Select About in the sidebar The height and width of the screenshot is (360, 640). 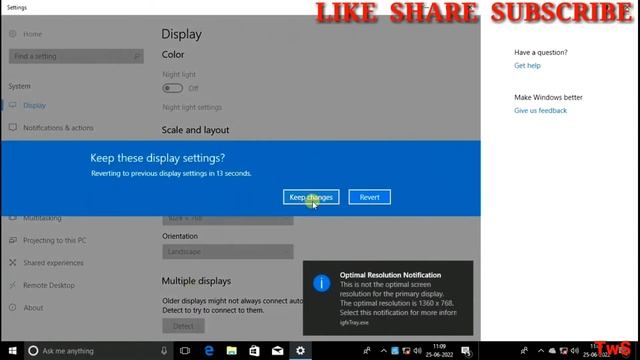(x=33, y=308)
